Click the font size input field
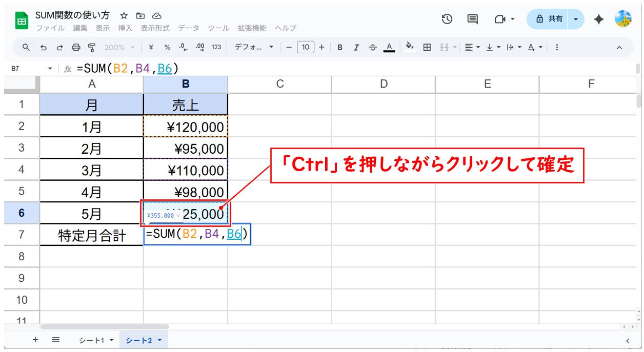Screen dimensions: 644x352 (305, 47)
